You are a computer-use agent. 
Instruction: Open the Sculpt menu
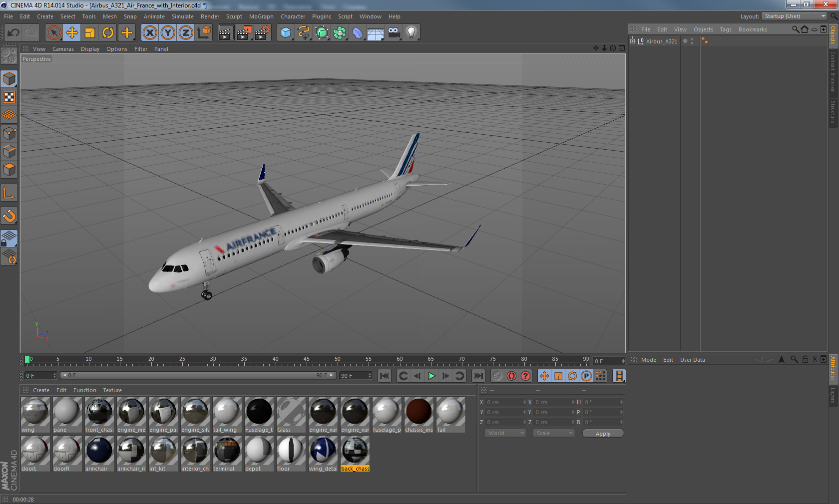pyautogui.click(x=234, y=16)
